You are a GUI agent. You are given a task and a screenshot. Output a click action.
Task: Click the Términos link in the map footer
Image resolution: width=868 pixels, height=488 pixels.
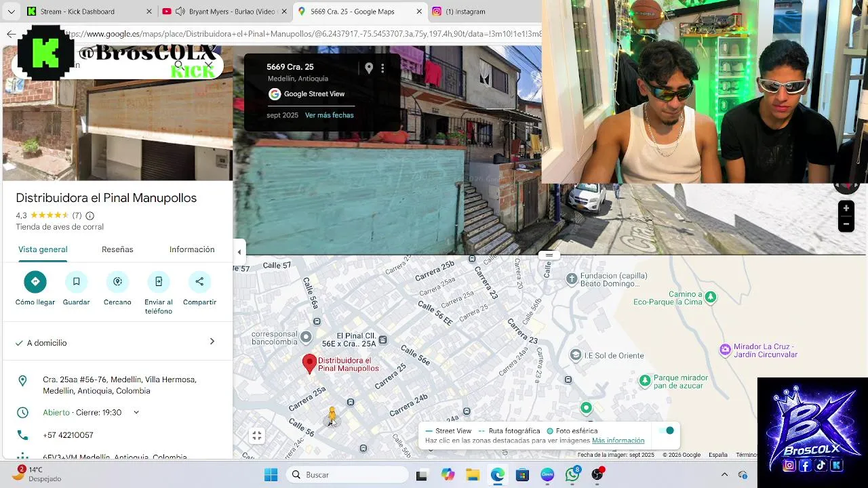click(746, 455)
